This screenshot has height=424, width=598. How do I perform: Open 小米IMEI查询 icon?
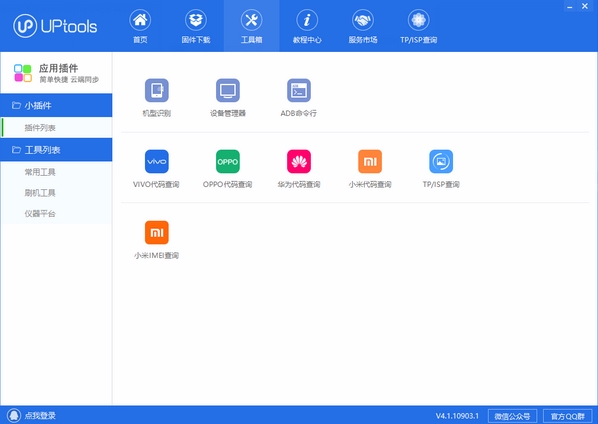coord(157,232)
